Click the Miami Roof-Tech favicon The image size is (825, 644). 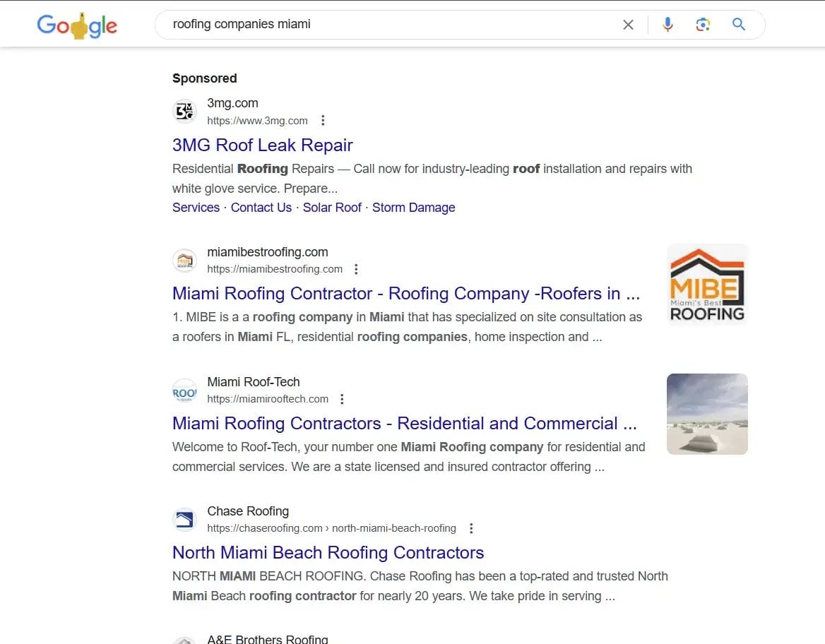[x=184, y=390]
